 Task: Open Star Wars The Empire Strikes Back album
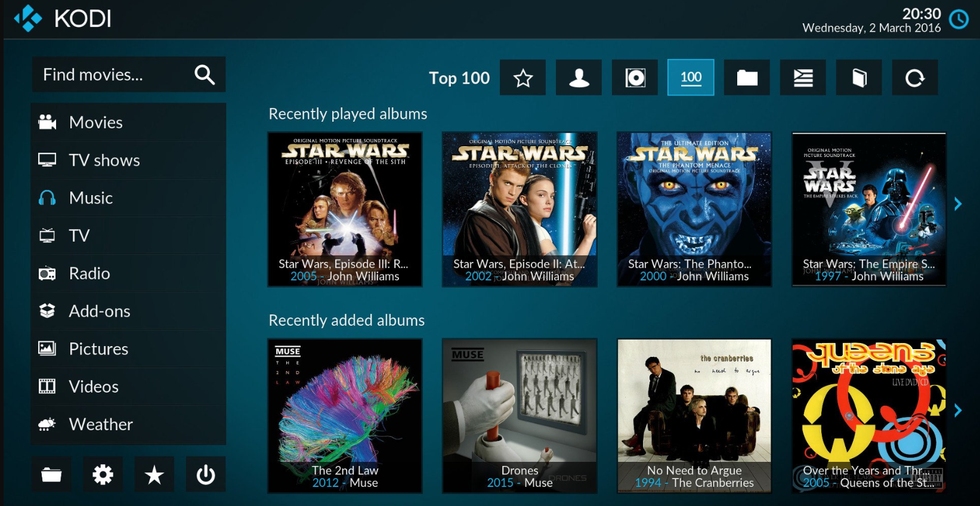tap(869, 209)
